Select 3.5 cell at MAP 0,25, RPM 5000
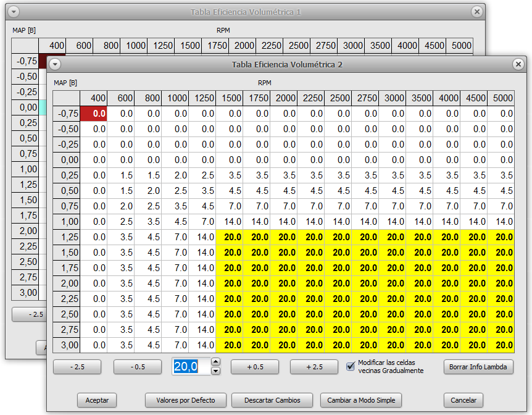The image size is (532, 415). point(501,175)
